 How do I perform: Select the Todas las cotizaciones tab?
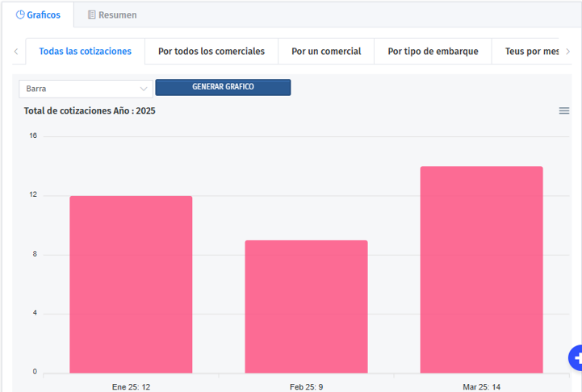click(85, 51)
